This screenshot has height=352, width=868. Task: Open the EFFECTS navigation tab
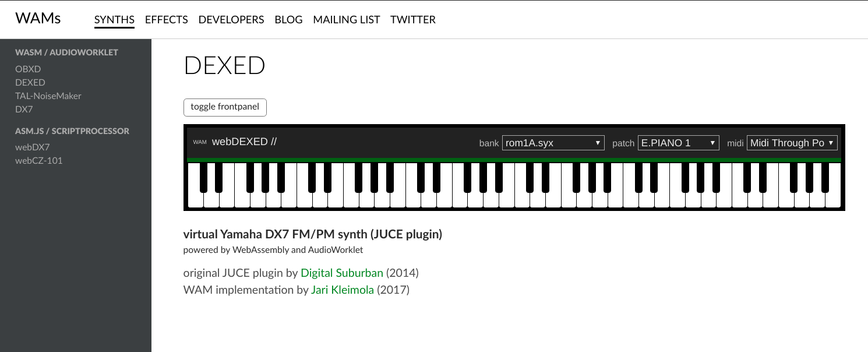coord(166,20)
